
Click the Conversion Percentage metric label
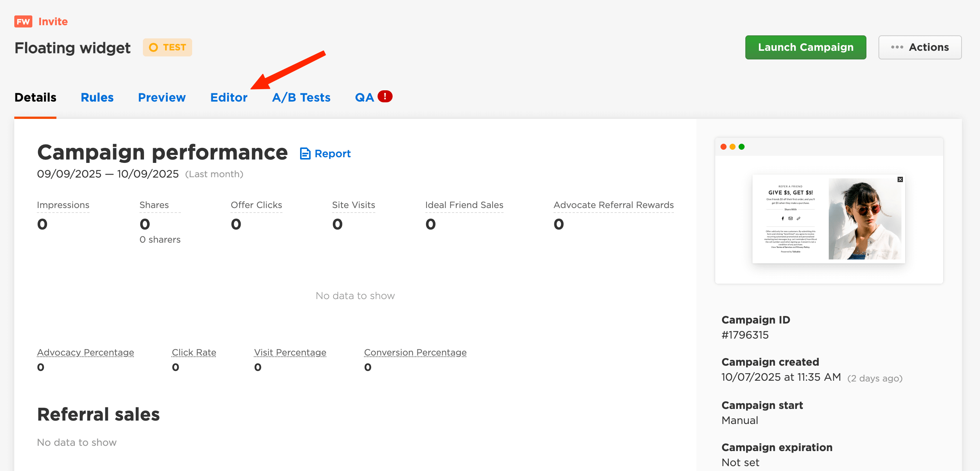[x=415, y=352]
